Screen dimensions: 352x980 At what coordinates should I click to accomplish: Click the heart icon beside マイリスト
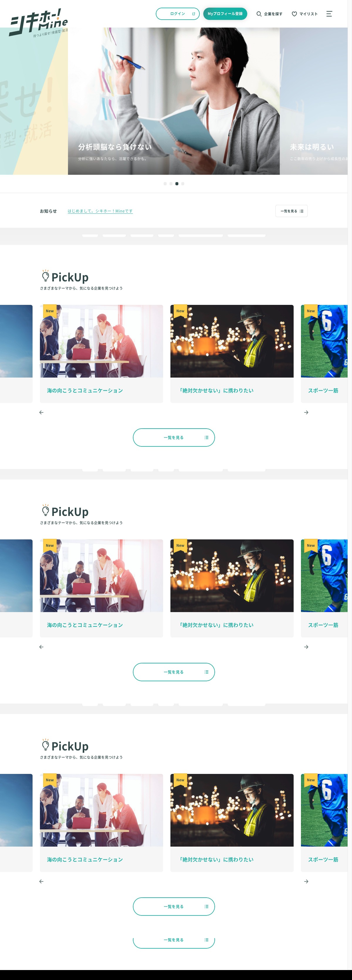294,14
